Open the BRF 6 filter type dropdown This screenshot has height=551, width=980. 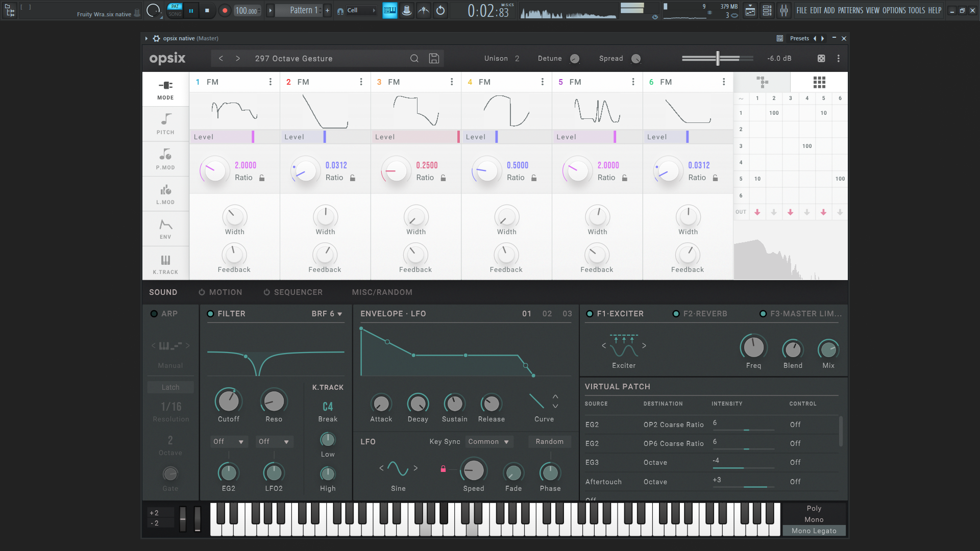(x=327, y=314)
